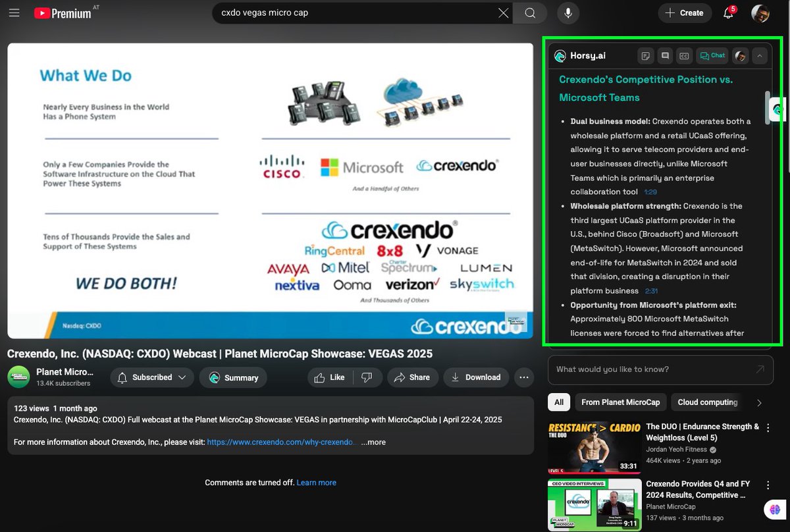Viewport: 790px width, 532px height.
Task: Open the YouTube guide hamburger menu
Action: pos(14,13)
